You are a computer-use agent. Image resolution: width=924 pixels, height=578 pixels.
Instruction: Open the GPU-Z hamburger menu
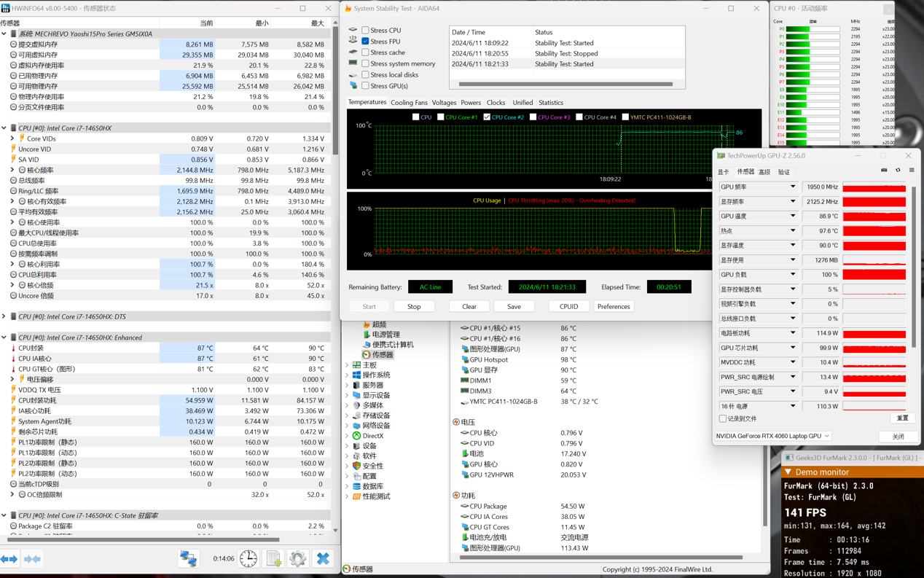pos(912,171)
